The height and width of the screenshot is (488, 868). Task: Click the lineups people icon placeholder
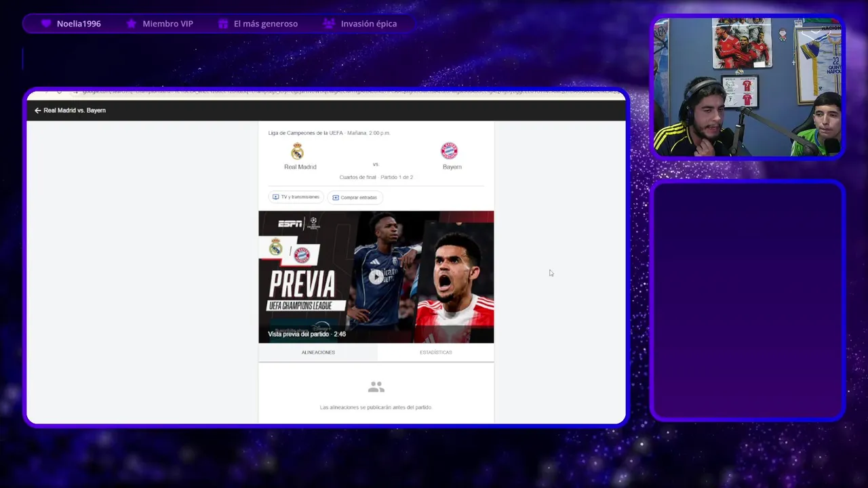[x=376, y=387]
